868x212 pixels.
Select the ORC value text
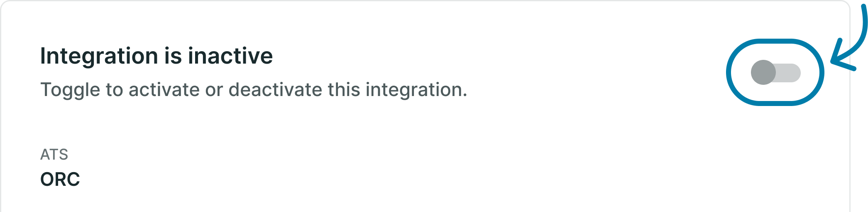point(60,179)
